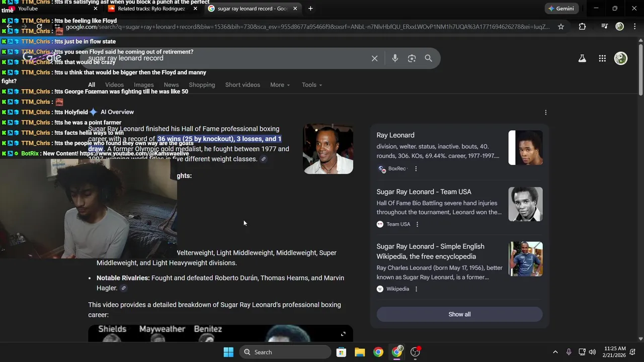This screenshot has width=644, height=362.
Task: Open the Ray Leonard BoxRec link
Action: click(395, 135)
